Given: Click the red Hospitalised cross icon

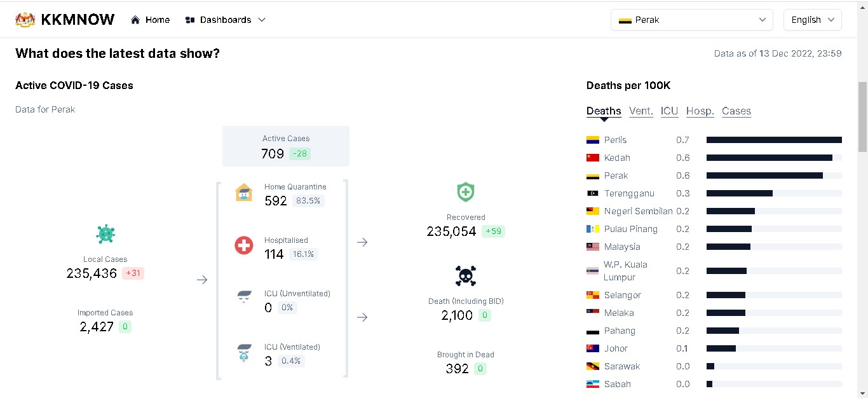Looking at the screenshot, I should click(244, 245).
